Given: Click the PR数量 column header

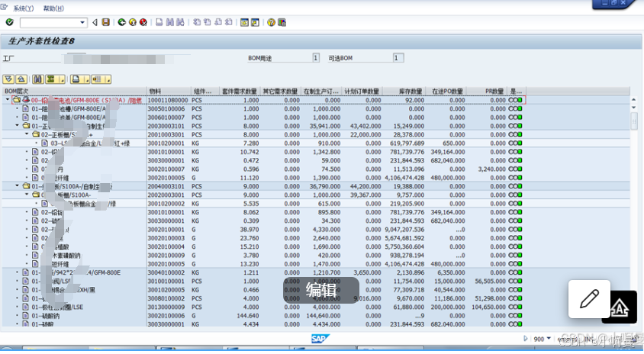Looking at the screenshot, I should (x=487, y=91).
